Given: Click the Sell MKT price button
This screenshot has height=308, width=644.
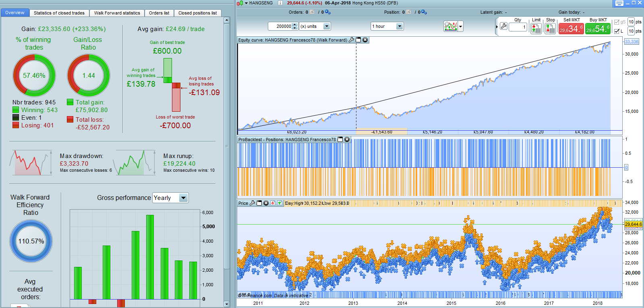Looking at the screenshot, I should tap(571, 29).
